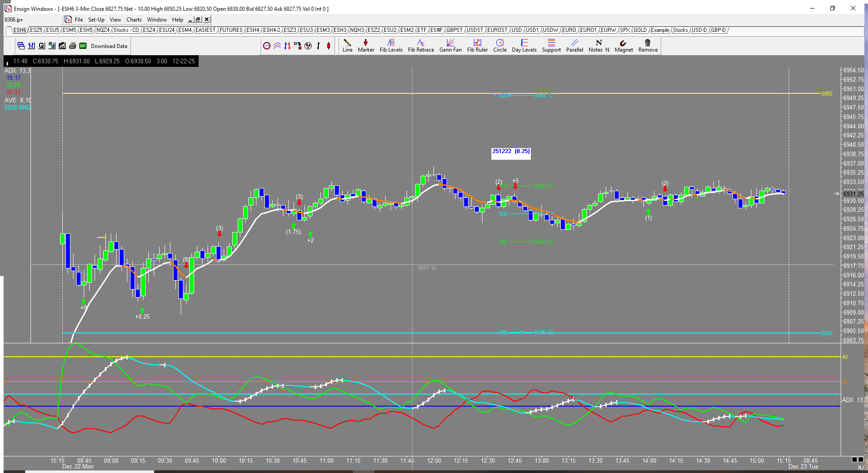The height and width of the screenshot is (473, 868).
Task: Open the File menu
Action: pos(79,20)
